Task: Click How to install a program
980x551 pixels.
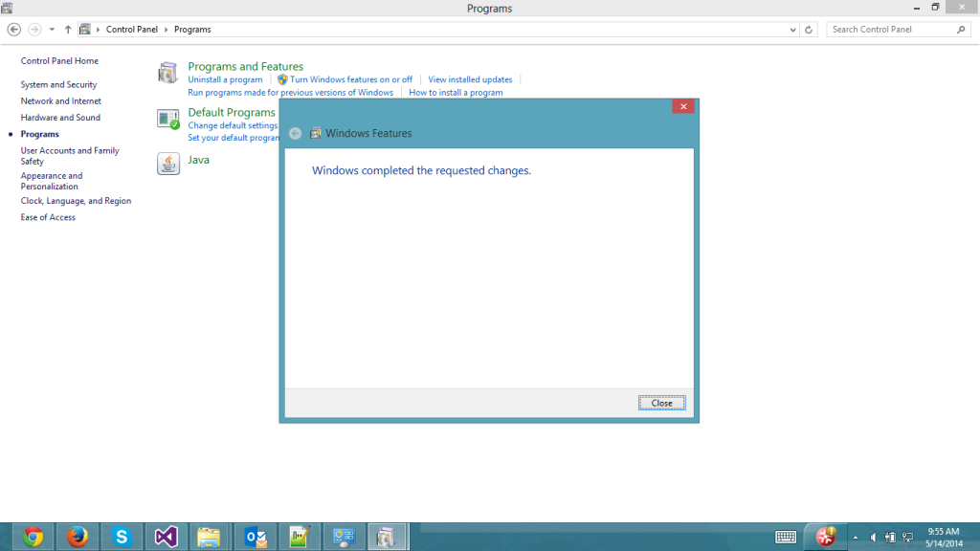Action: click(x=456, y=93)
